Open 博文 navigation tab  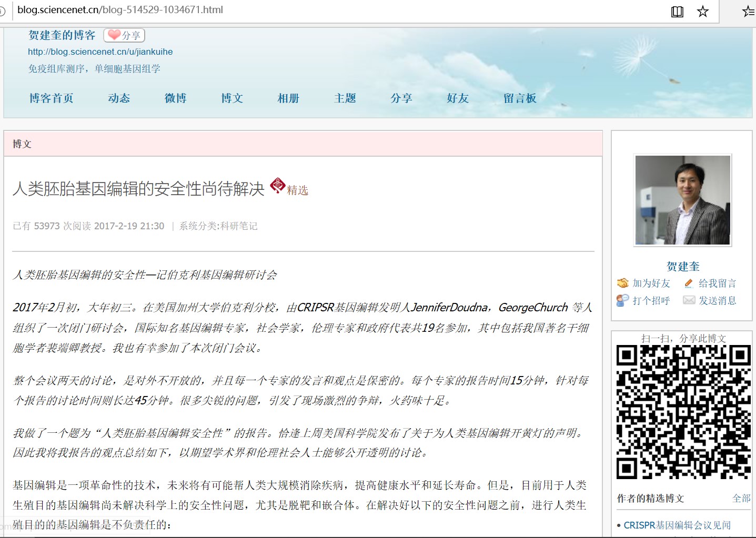coord(232,98)
